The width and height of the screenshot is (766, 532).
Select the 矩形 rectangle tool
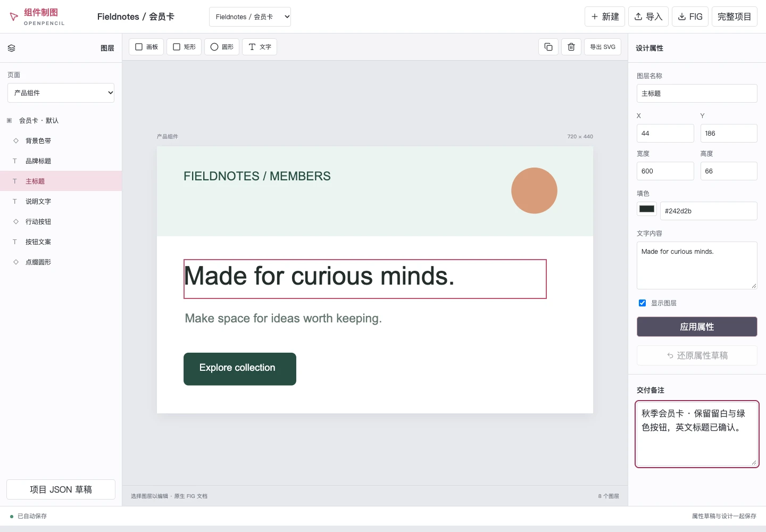(184, 47)
